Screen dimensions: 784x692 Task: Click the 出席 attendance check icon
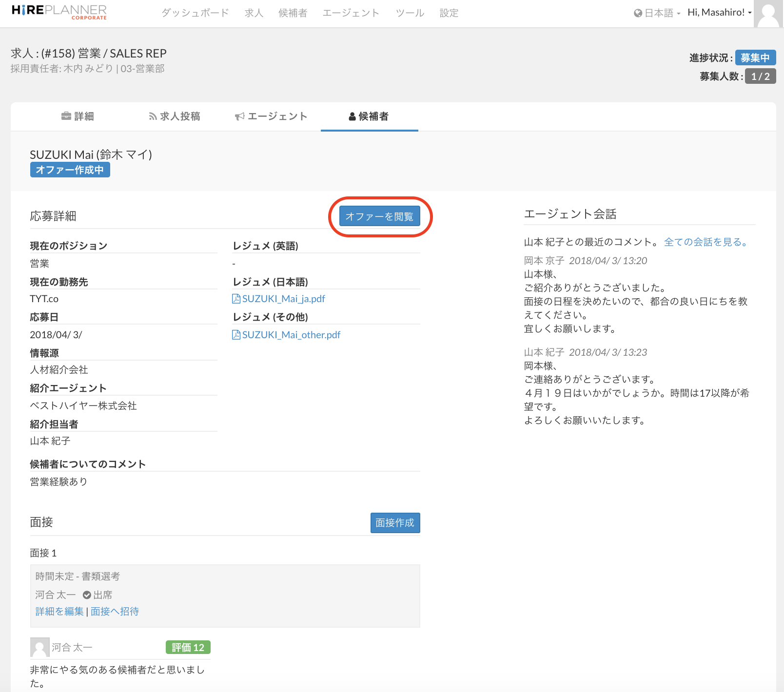point(87,595)
